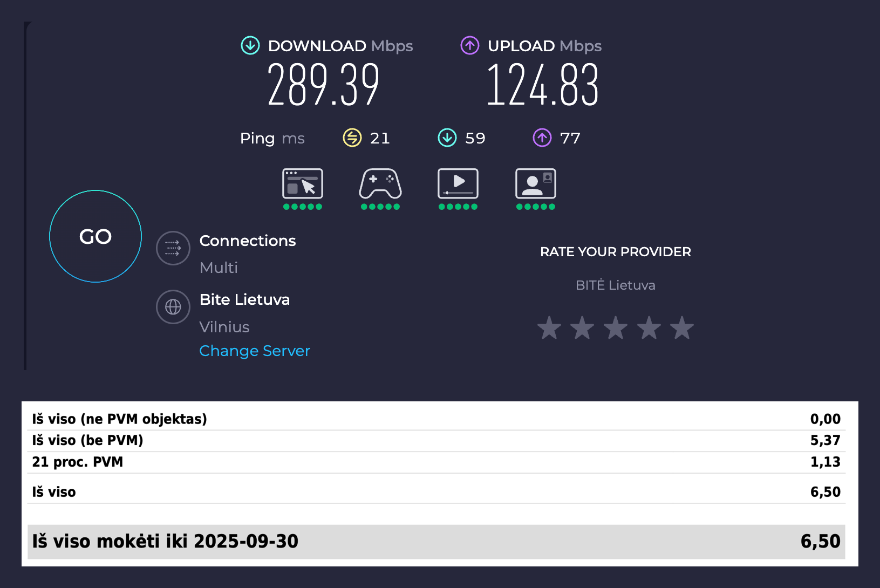Viewport: 880px width, 588px height.
Task: Rate provider two stars
Action: coord(583,328)
